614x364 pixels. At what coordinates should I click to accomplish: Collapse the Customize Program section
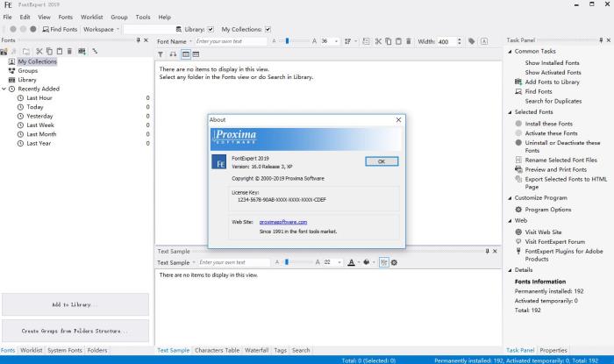[x=510, y=198]
